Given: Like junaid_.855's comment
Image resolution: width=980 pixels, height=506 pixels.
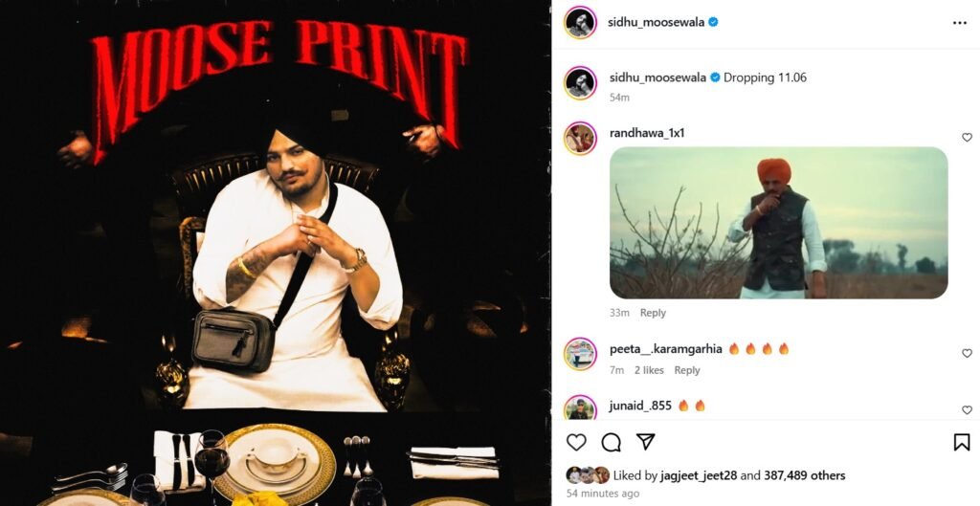Looking at the screenshot, I should click(967, 410).
